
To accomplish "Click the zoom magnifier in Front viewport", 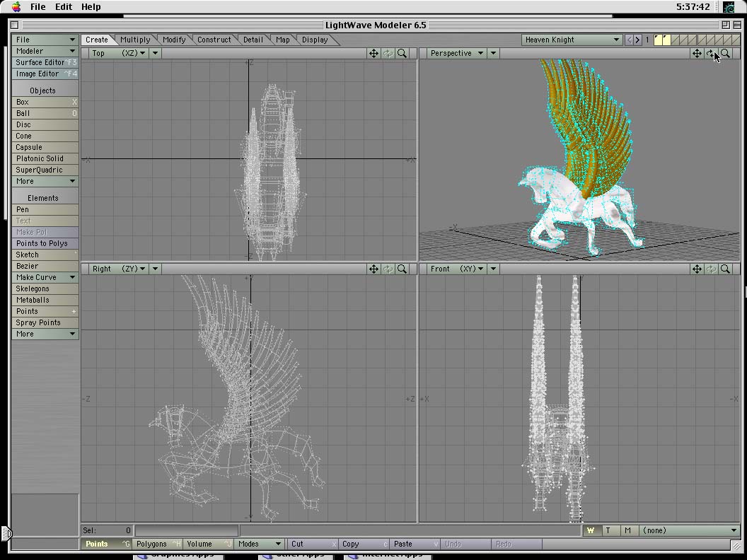I will [725, 269].
